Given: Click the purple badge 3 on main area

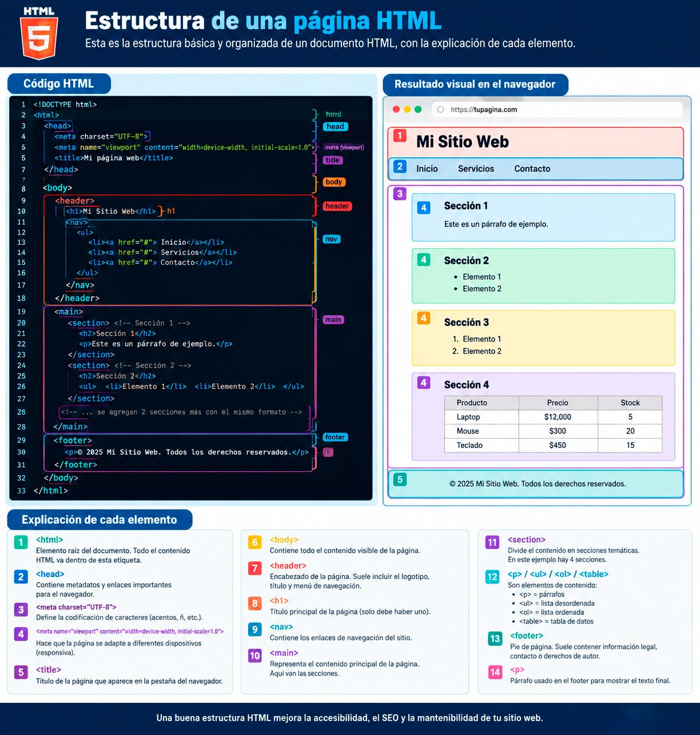Looking at the screenshot, I should (400, 193).
